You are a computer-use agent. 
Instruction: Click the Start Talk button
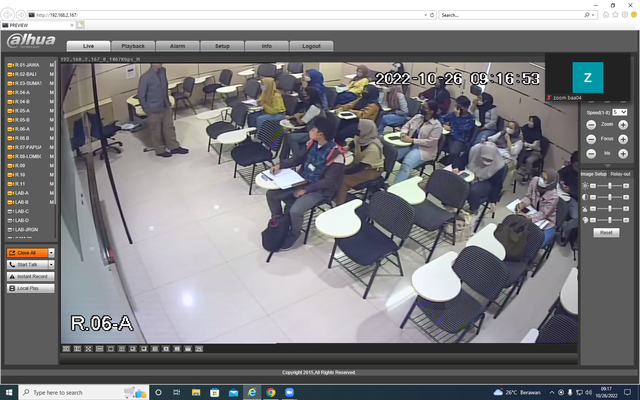(27, 264)
